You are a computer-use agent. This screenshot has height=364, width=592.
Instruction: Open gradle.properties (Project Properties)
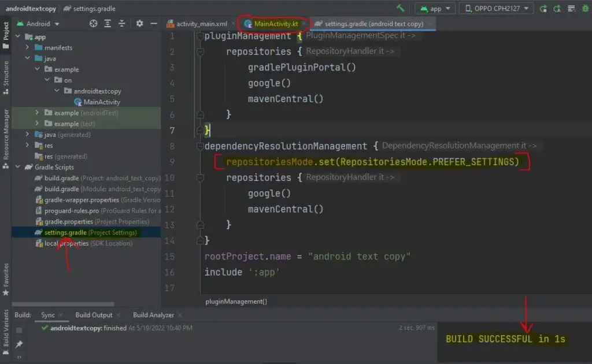tap(92, 221)
